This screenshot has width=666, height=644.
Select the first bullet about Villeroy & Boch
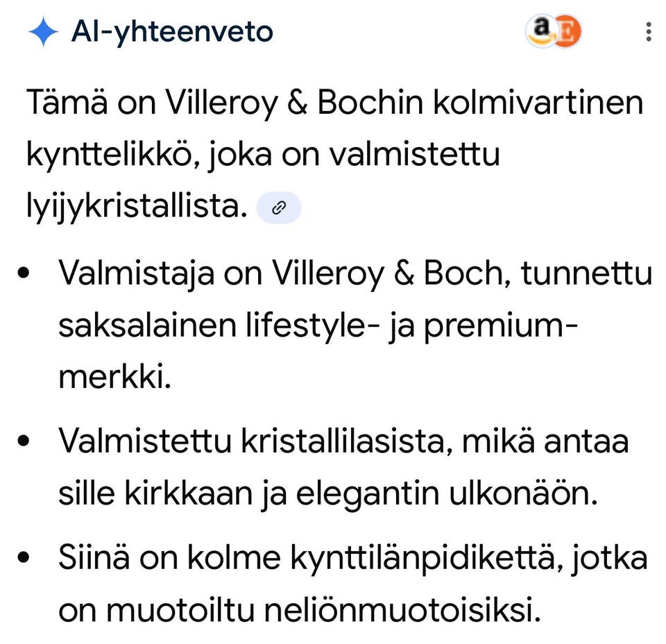[347, 323]
